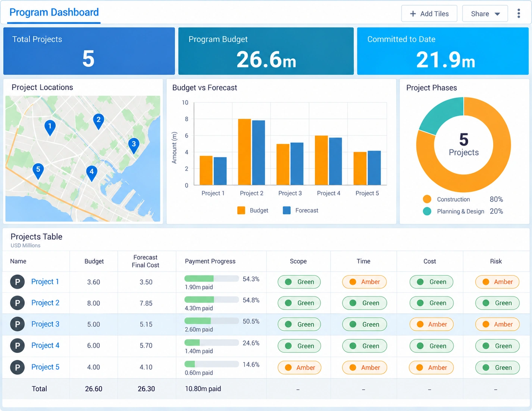
Task: Click the P avatar icon for Project 1
Action: coord(17,282)
